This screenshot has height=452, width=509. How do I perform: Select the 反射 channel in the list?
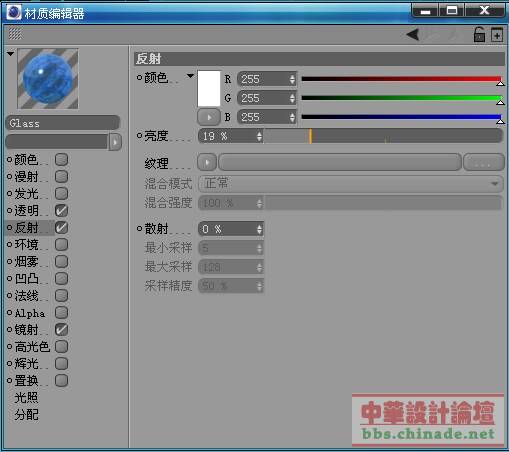27,228
